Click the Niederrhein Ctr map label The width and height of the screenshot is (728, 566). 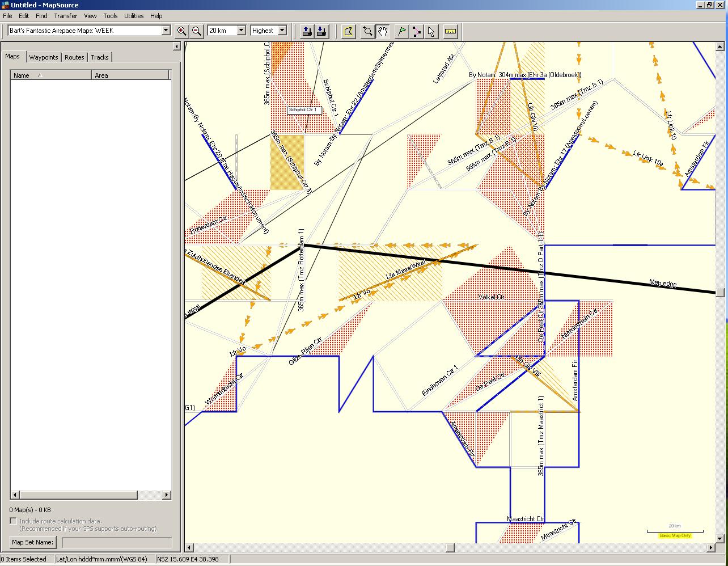click(580, 324)
